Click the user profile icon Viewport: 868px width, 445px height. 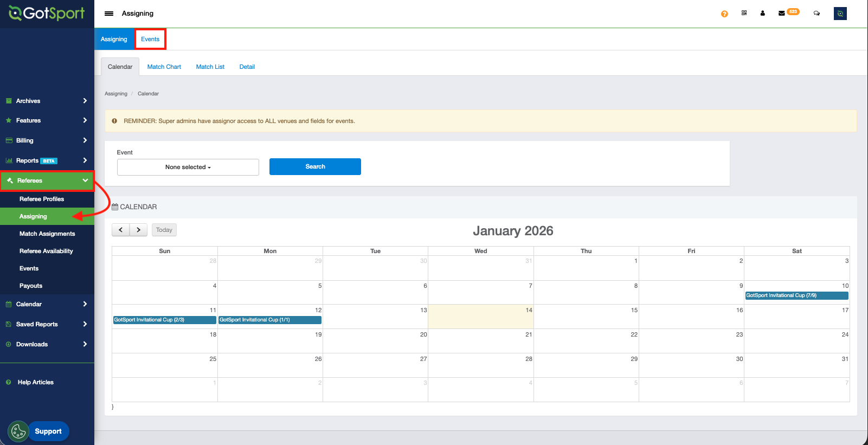pyautogui.click(x=762, y=14)
